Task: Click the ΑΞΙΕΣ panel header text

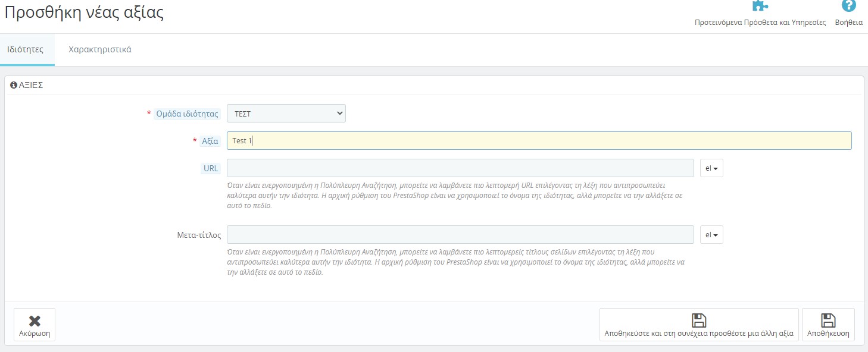Action: (x=31, y=86)
